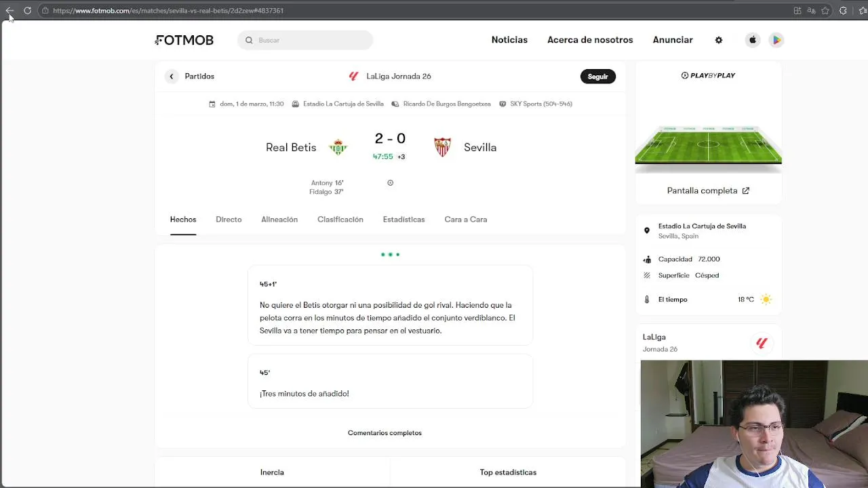Click the goal ball icon below the score
This screenshot has width=868, height=488.
pyautogui.click(x=390, y=182)
